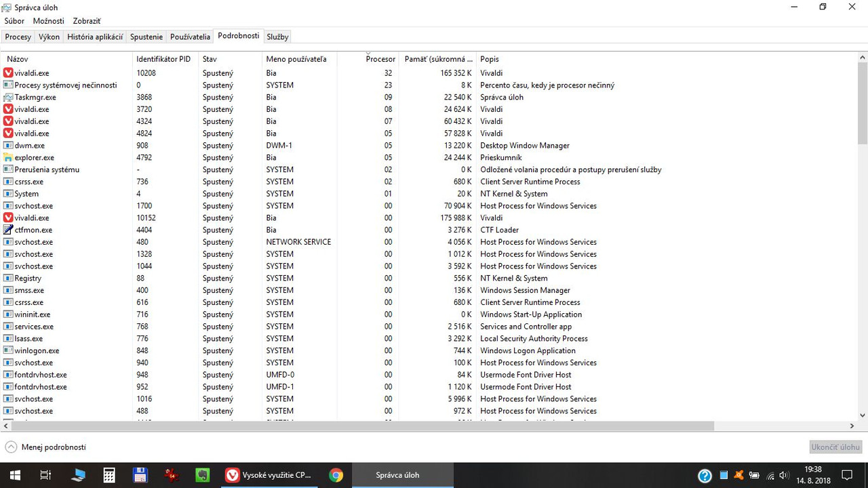Click the blue help icon in system tray
This screenshot has width=868, height=488.
[705, 475]
